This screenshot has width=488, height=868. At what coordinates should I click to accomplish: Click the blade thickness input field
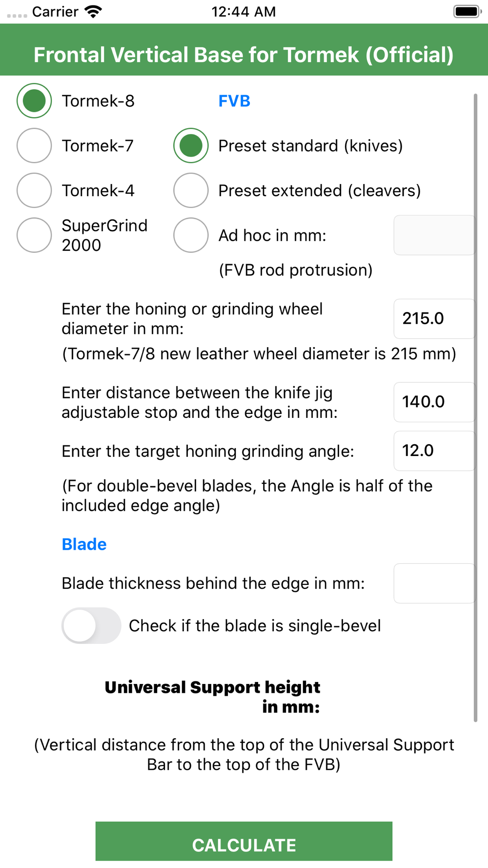(x=434, y=583)
